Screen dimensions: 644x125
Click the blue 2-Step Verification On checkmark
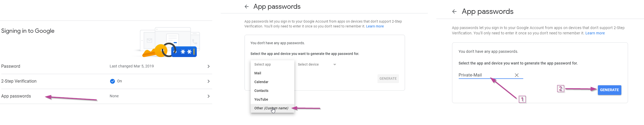tap(112, 81)
